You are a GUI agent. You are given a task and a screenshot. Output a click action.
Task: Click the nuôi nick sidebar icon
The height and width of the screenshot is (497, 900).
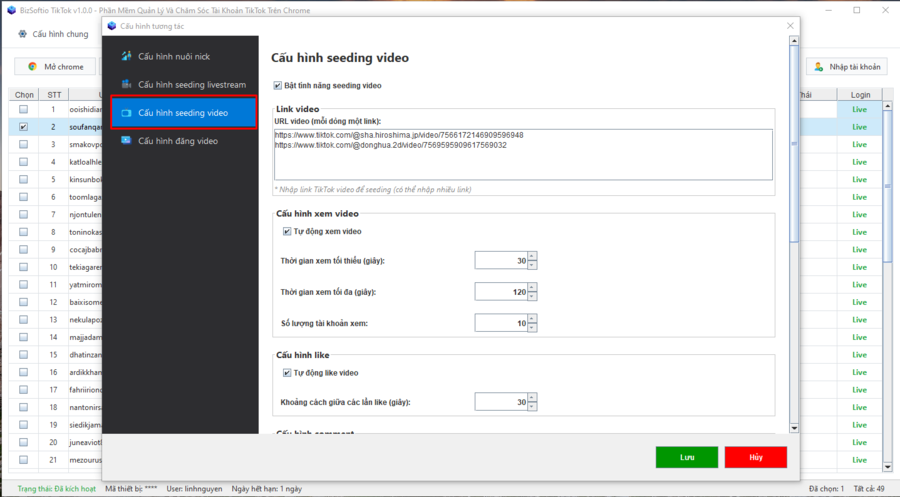pyautogui.click(x=126, y=56)
